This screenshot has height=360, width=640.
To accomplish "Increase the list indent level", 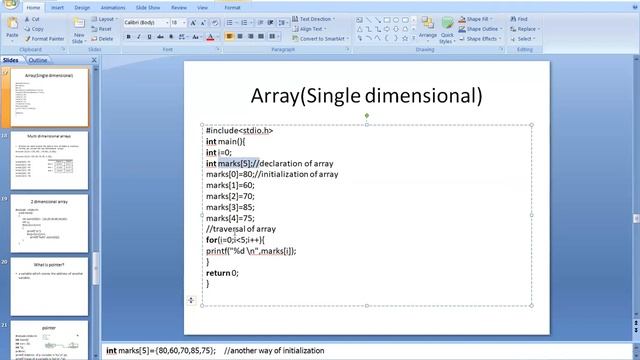I will tap(270, 23).
